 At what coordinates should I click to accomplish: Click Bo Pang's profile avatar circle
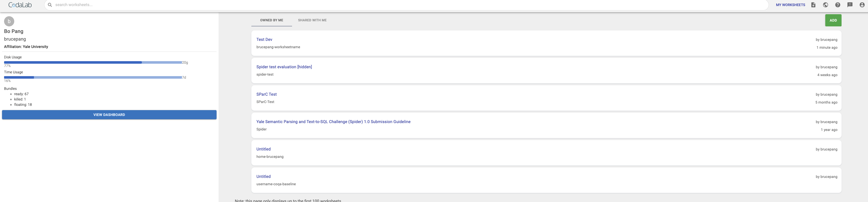click(9, 21)
